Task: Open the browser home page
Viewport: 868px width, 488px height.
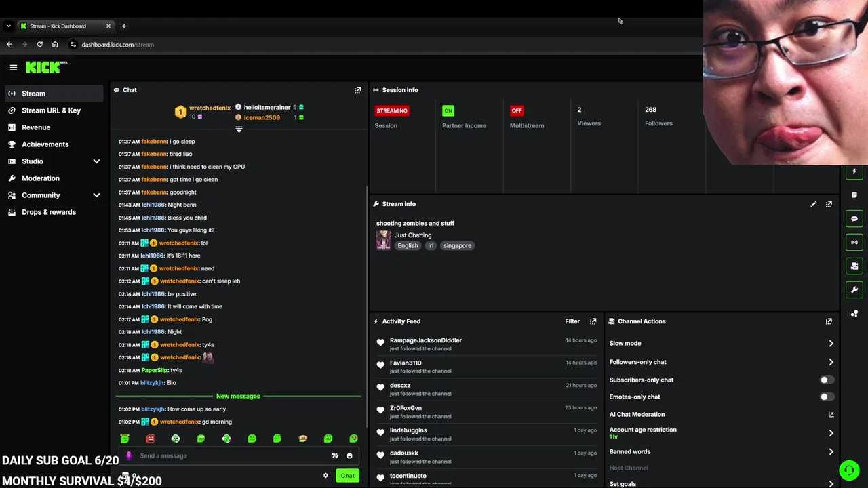Action: pos(55,44)
